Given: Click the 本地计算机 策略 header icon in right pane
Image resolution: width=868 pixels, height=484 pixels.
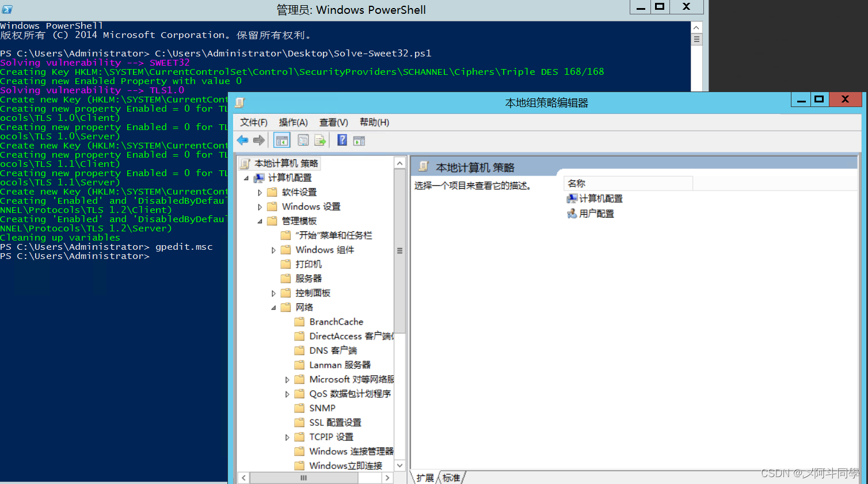Looking at the screenshot, I should tap(424, 167).
